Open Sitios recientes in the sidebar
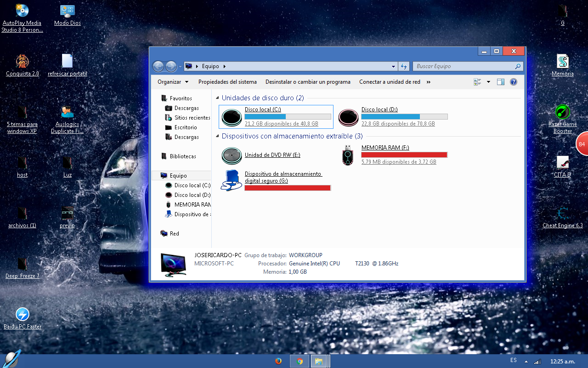This screenshot has width=588, height=368. coord(192,118)
